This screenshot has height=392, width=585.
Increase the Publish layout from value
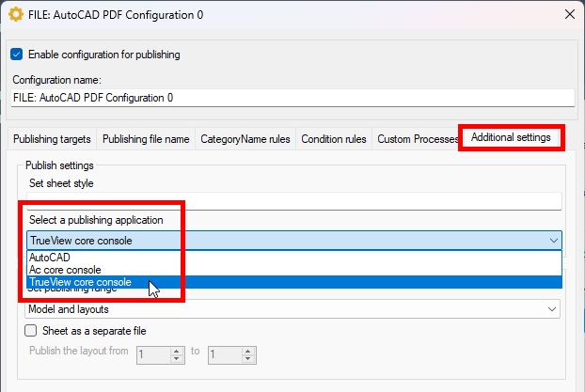pyautogui.click(x=178, y=351)
